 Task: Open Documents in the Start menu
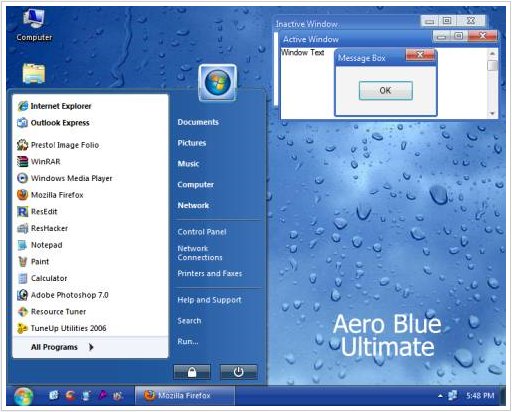pos(198,122)
